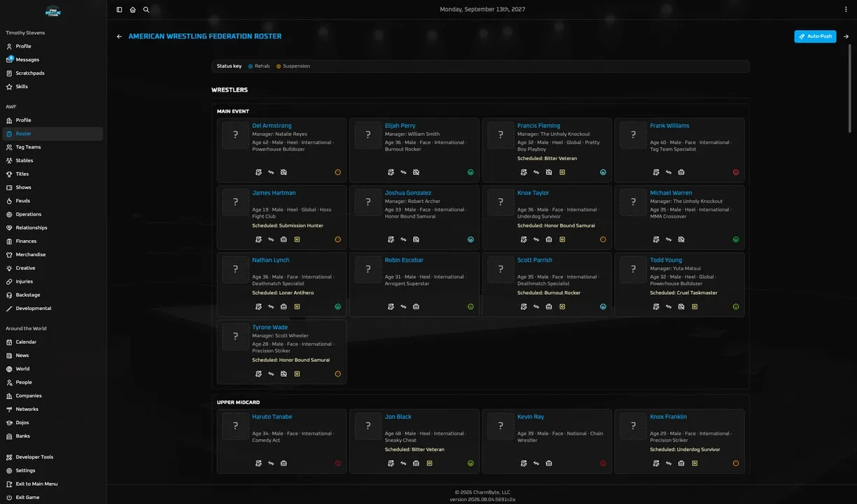Open search with the magnifier icon

coord(146,10)
